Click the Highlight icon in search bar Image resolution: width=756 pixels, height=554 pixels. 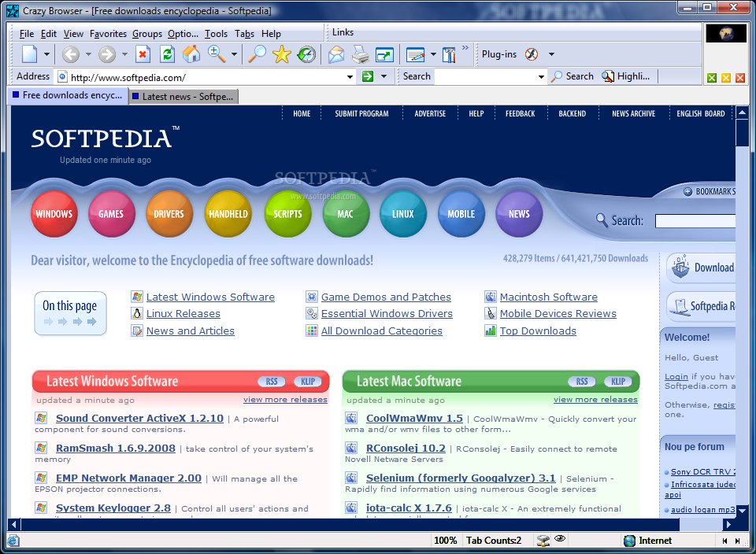(x=608, y=76)
